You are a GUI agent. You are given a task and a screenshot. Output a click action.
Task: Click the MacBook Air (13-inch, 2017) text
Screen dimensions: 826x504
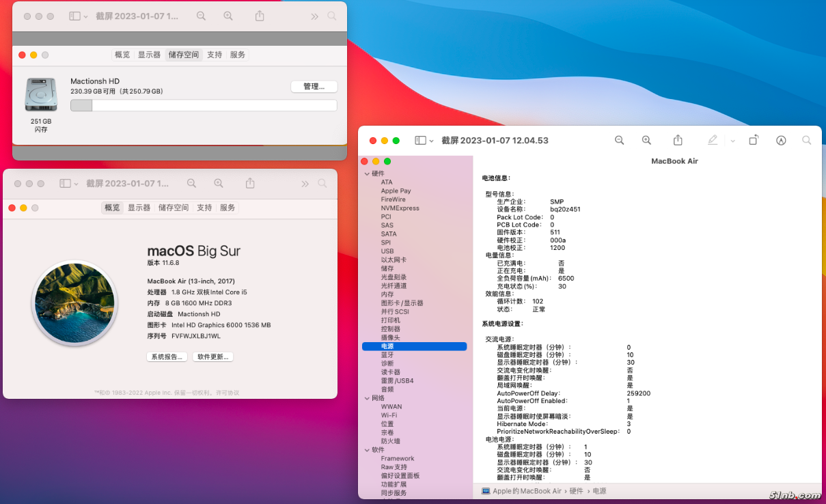[191, 281]
